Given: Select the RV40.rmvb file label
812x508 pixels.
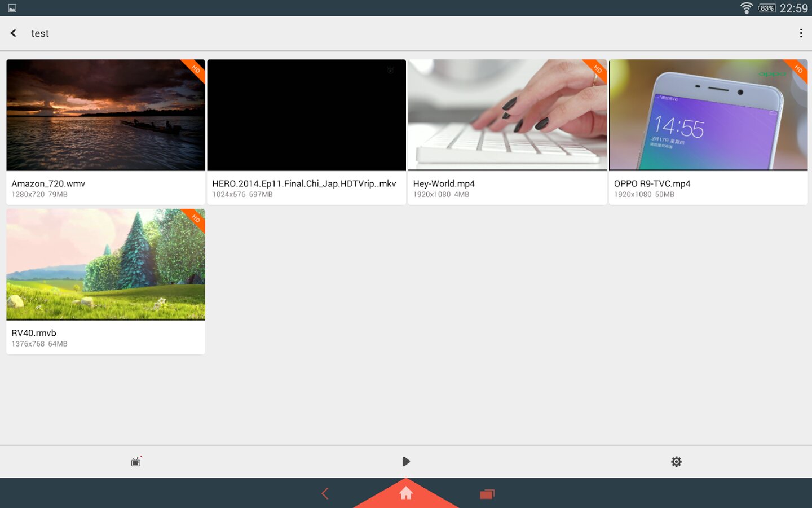Looking at the screenshot, I should coord(34,333).
